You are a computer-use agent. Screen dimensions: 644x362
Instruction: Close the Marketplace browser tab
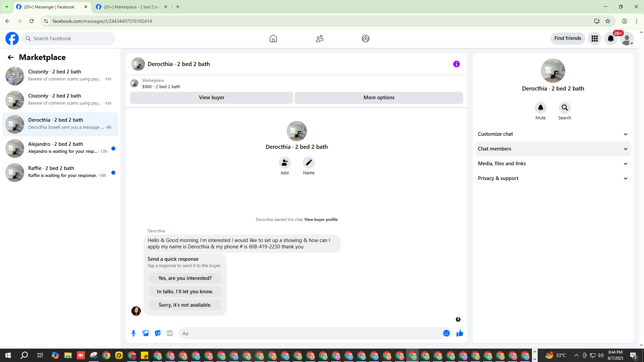click(166, 7)
